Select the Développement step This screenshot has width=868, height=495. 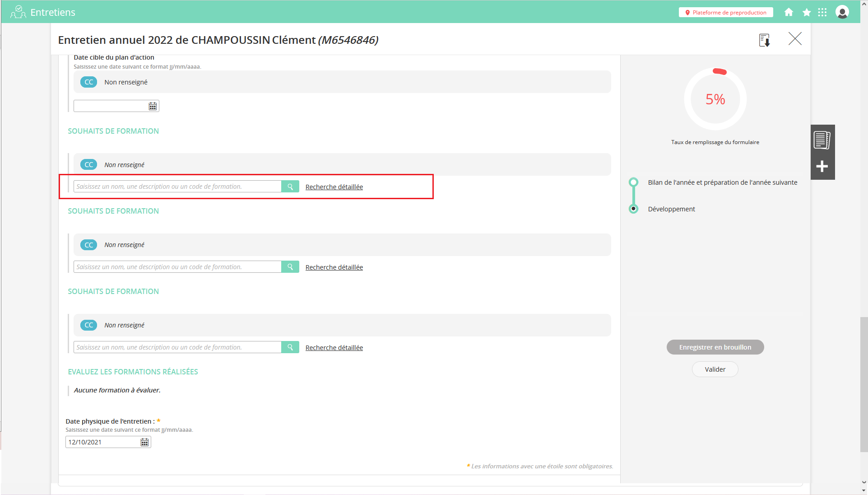pos(671,209)
